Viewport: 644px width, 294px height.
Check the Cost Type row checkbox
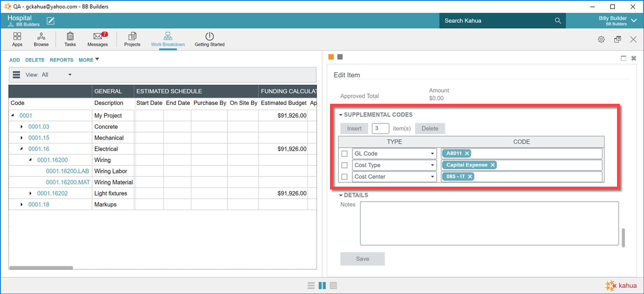(x=345, y=165)
